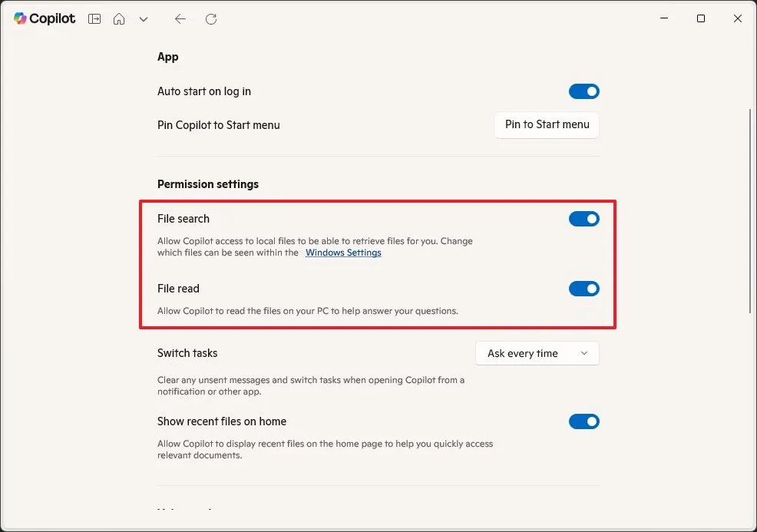Expand the chevron next to the Home icon
Image resolution: width=757 pixels, height=532 pixels.
(x=144, y=18)
